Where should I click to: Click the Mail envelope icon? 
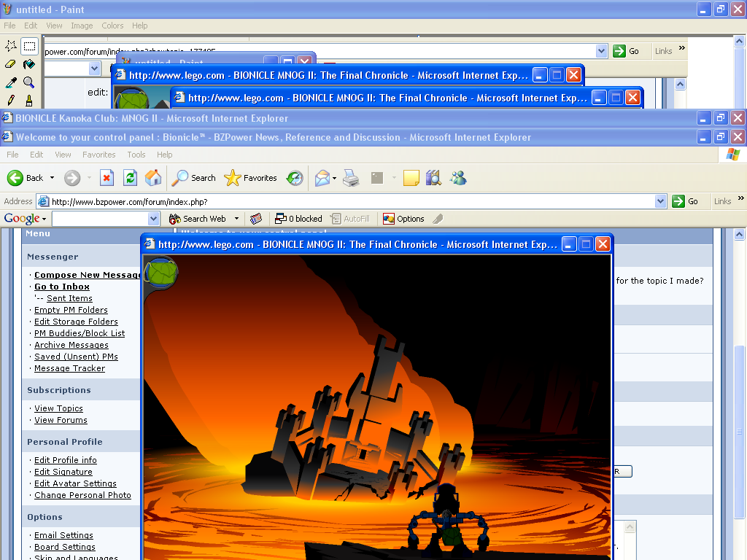click(322, 178)
